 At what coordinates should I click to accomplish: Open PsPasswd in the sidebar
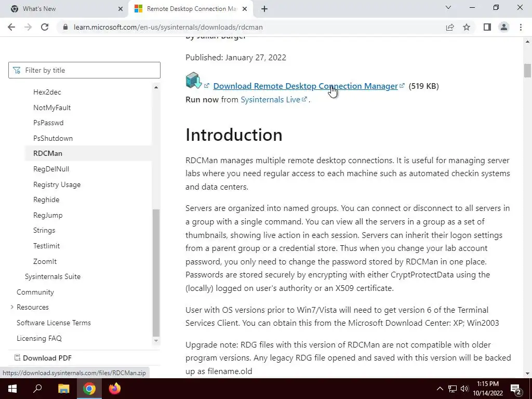48,123
